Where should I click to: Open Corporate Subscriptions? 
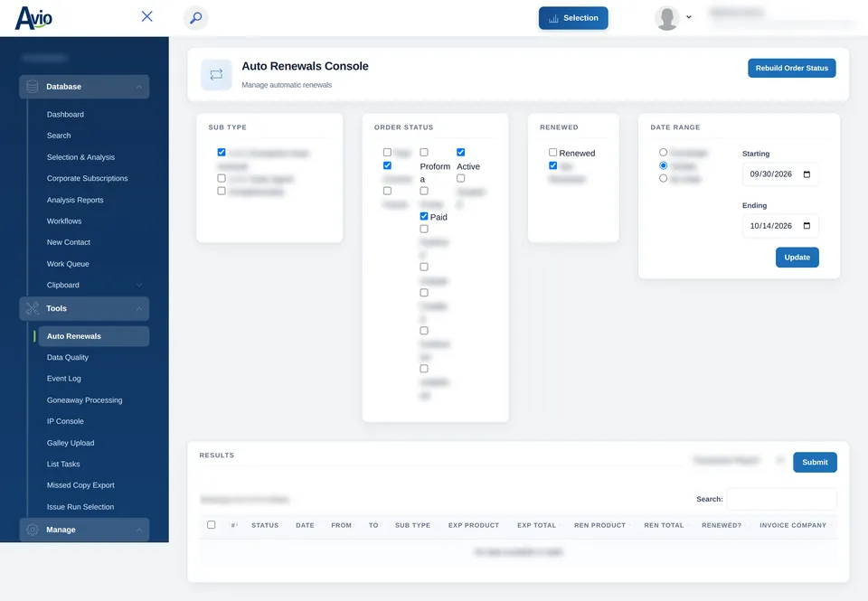(87, 178)
